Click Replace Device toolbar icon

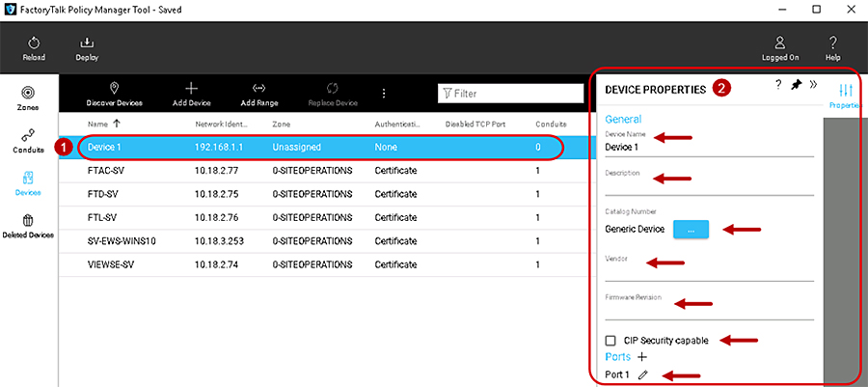332,88
